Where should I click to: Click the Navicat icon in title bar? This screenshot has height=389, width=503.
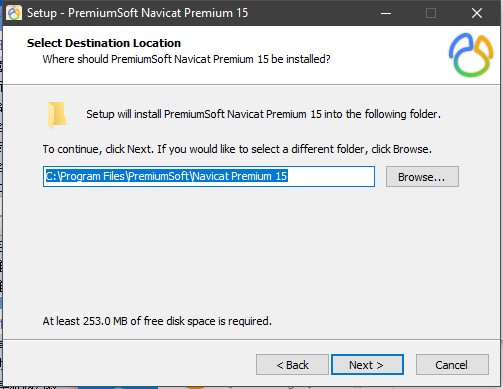pyautogui.click(x=14, y=13)
